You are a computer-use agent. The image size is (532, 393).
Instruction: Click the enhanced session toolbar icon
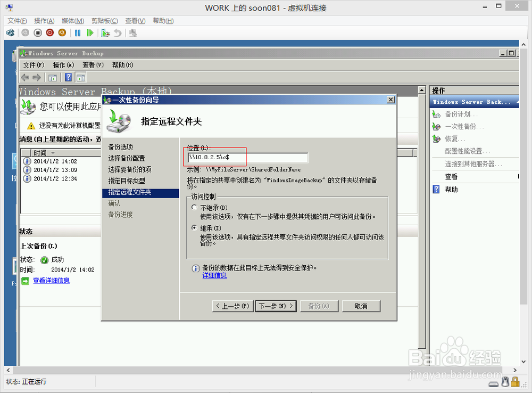click(133, 33)
